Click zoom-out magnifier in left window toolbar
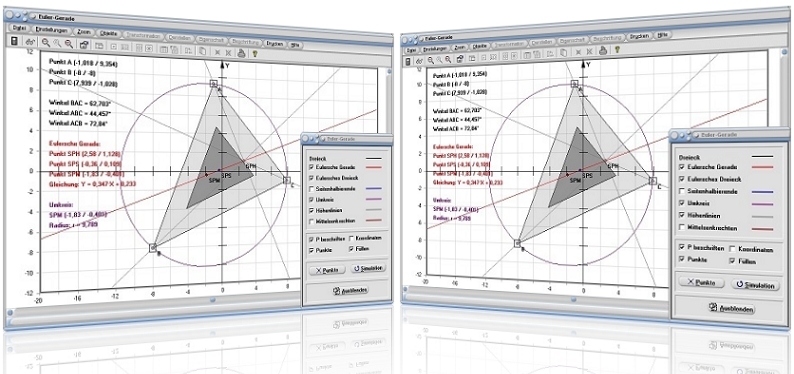This screenshot has height=374, width=794. coord(68,45)
